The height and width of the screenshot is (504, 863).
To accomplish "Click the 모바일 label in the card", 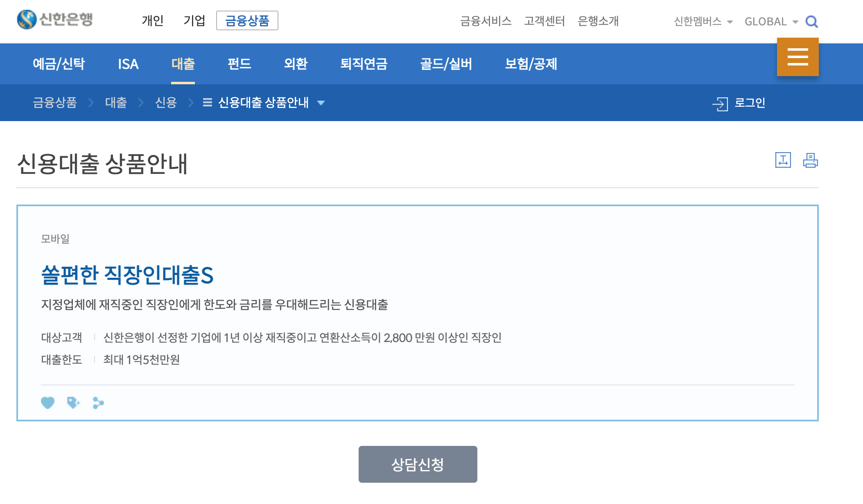I will pos(55,239).
